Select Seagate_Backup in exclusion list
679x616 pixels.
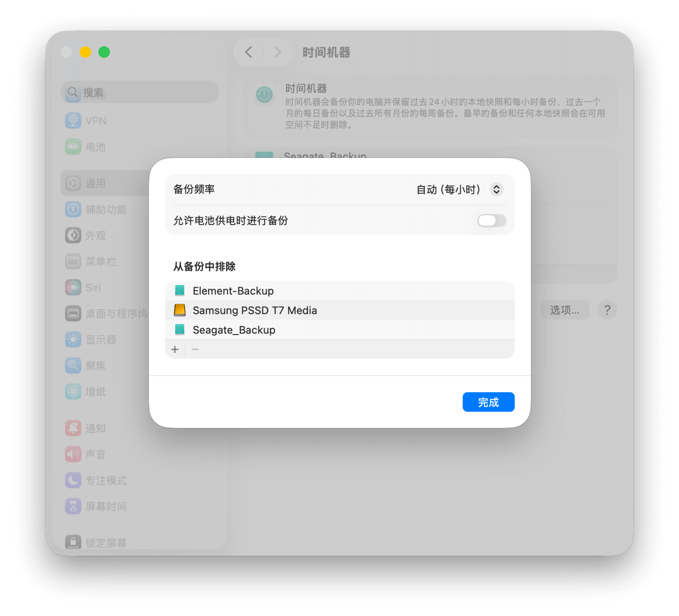pyautogui.click(x=339, y=330)
